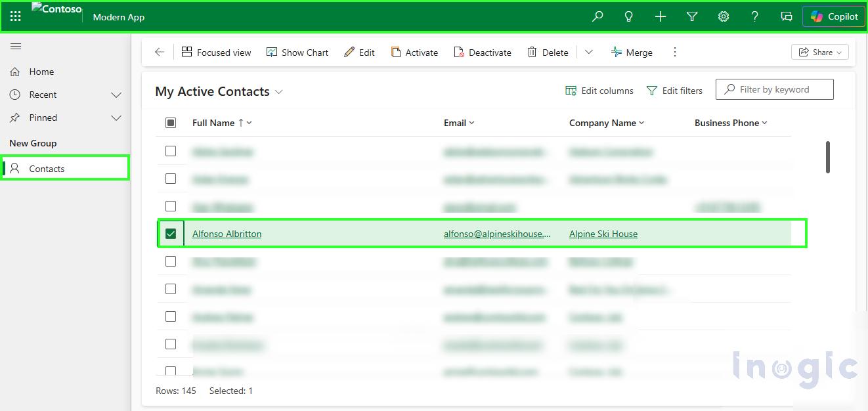Focus the Filter by keyword box
The image size is (868, 411).
[775, 89]
